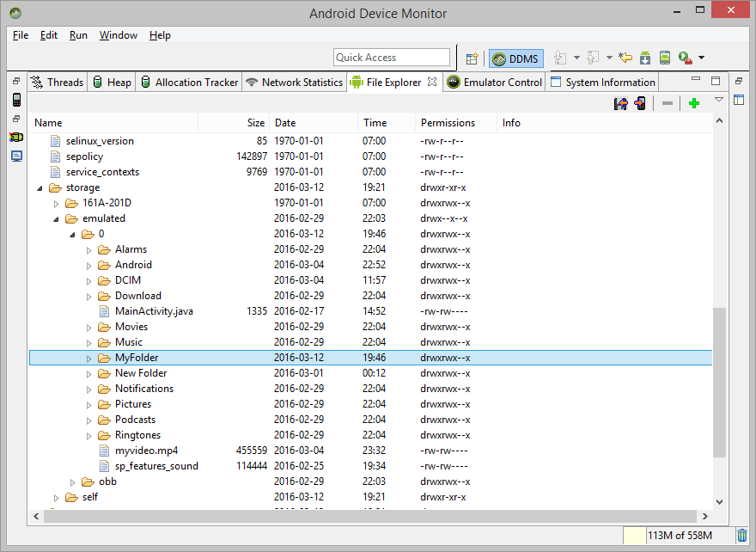756x552 pixels.
Task: Select the sepolicy file
Action: tap(371, 156)
